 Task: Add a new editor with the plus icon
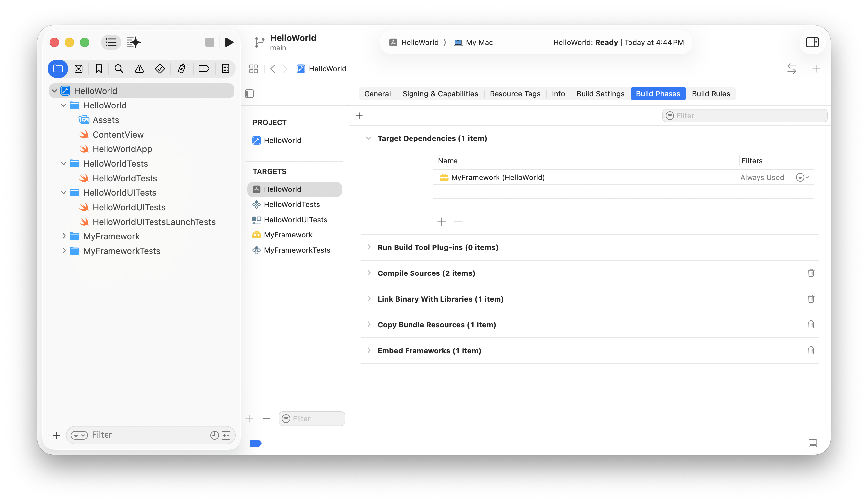point(816,69)
